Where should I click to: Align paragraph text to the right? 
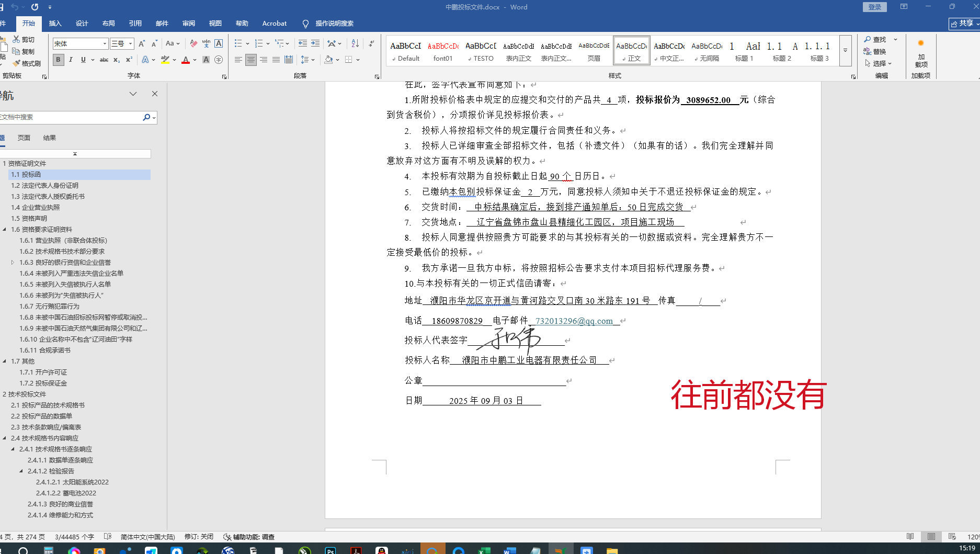(x=264, y=60)
